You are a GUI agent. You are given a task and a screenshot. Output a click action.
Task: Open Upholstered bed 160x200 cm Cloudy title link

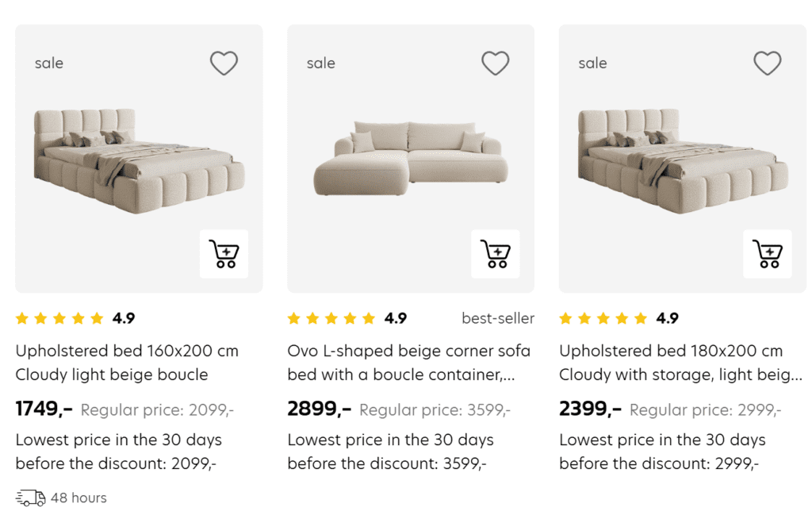click(x=127, y=363)
